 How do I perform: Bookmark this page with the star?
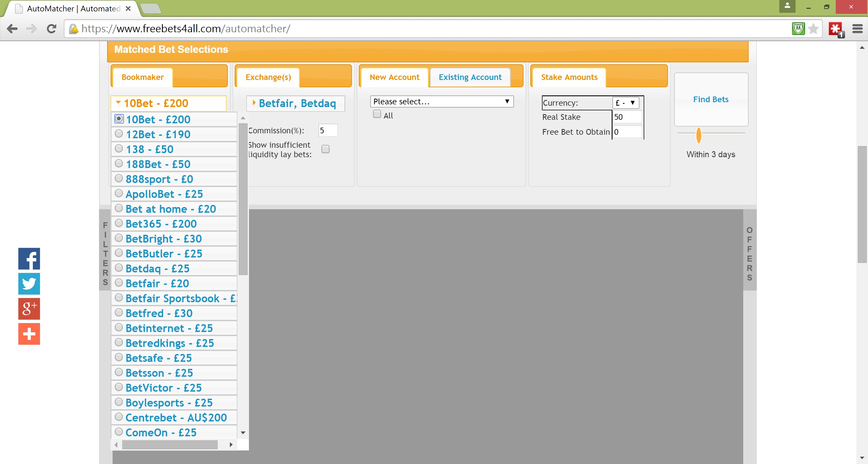pyautogui.click(x=813, y=29)
